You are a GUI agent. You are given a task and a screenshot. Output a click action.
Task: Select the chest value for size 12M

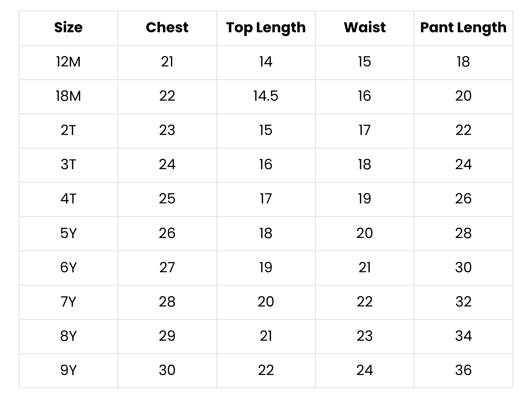[167, 62]
